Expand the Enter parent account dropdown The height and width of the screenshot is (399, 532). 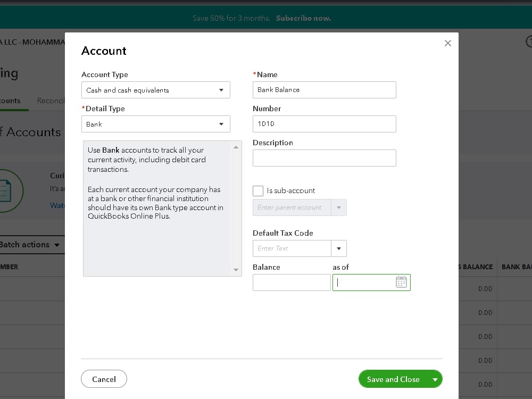tap(339, 207)
